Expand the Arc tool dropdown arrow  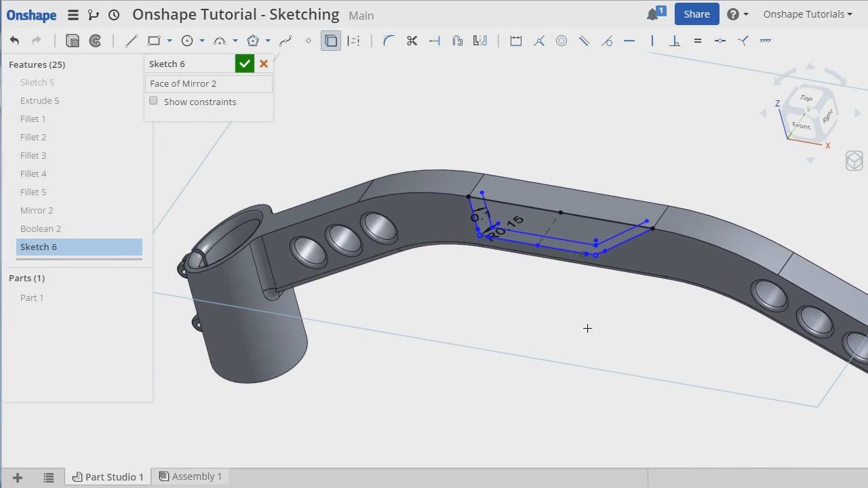tap(235, 41)
